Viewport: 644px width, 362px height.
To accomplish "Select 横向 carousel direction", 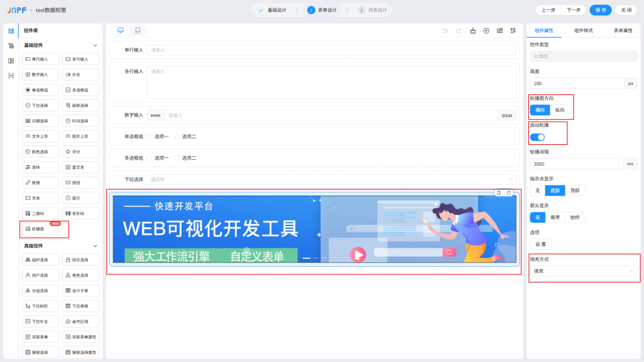I will 540,110.
